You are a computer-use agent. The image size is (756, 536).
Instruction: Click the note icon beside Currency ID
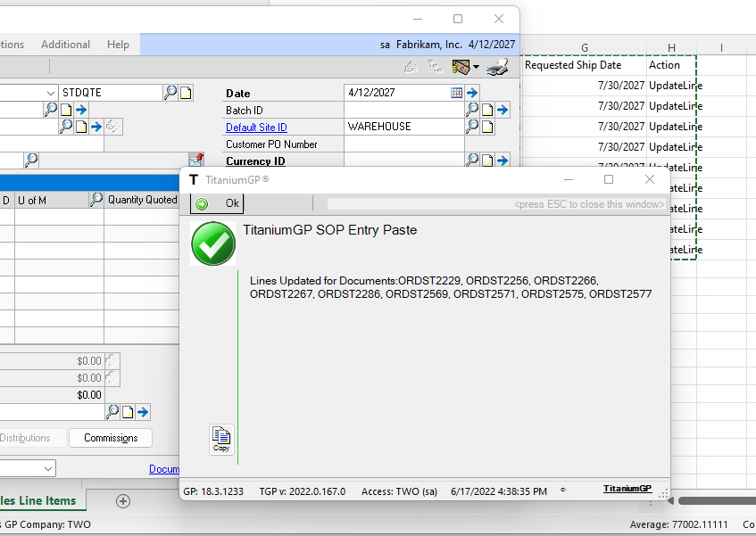487,160
